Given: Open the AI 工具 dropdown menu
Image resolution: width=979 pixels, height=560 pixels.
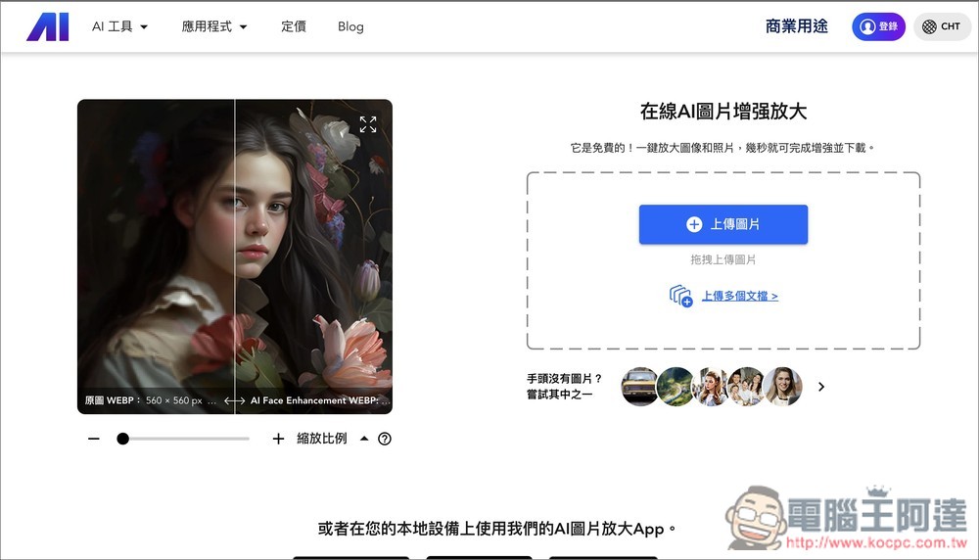Looking at the screenshot, I should [119, 26].
